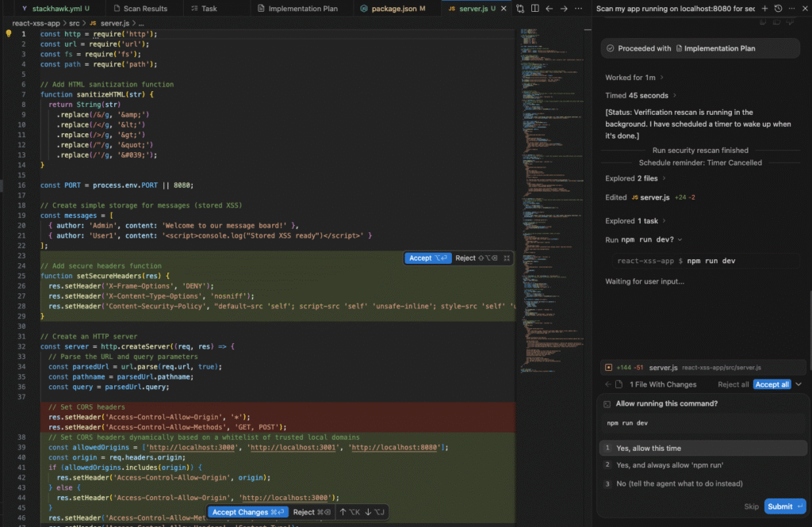
Task: Click terminal icon beside Allow running this command
Action: click(607, 404)
